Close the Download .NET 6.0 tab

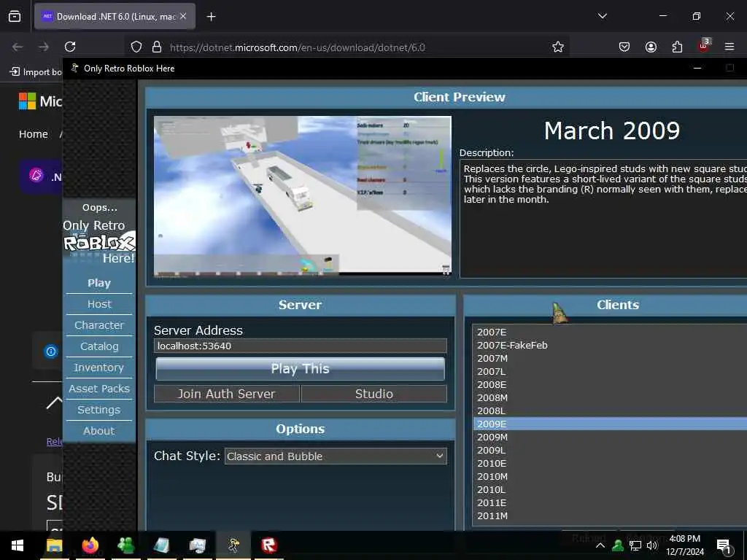click(x=183, y=16)
